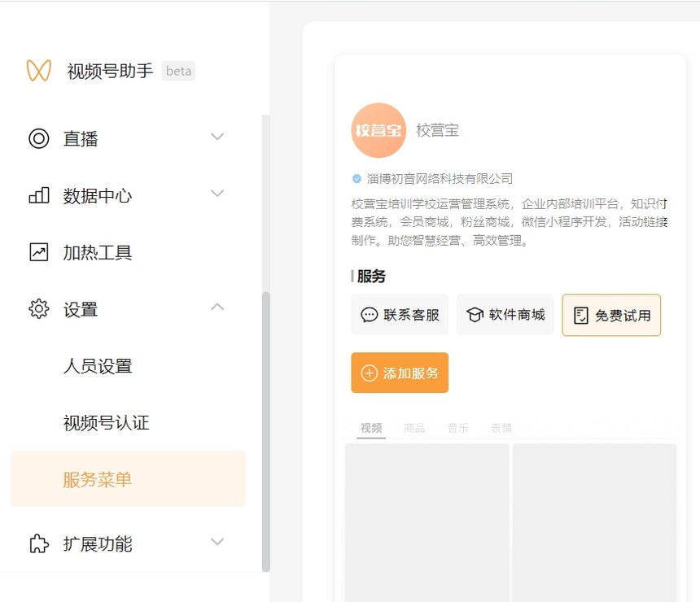Click the 视频号助手 butterfly logo
700x602 pixels.
(39, 71)
